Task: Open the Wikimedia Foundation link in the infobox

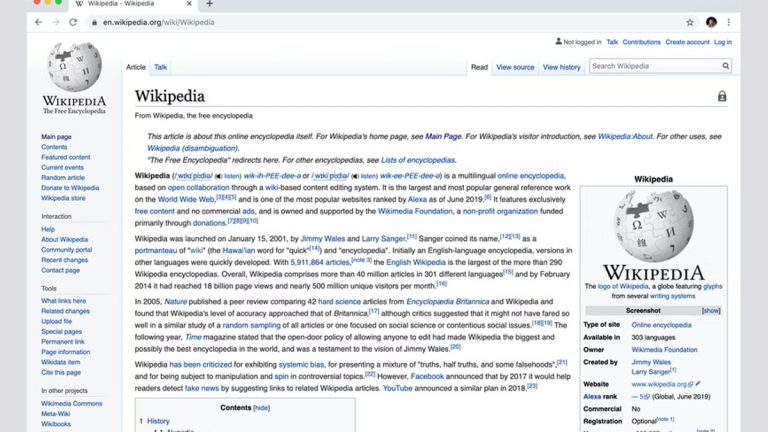Action: [664, 350]
